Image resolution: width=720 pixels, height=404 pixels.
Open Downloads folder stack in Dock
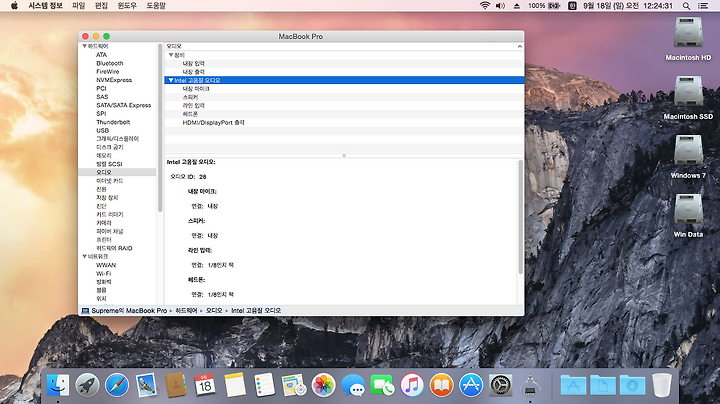(632, 385)
